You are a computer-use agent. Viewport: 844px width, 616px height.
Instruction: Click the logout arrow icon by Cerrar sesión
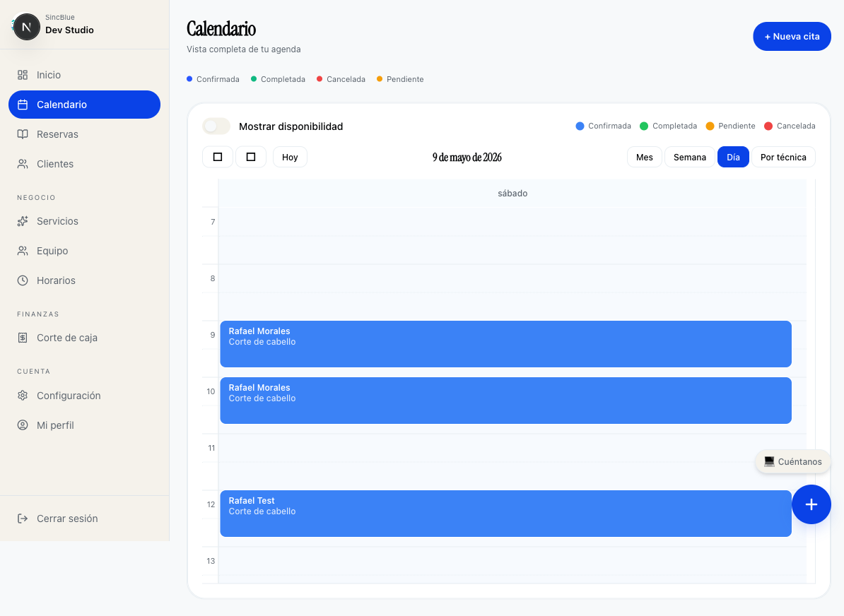coord(23,519)
